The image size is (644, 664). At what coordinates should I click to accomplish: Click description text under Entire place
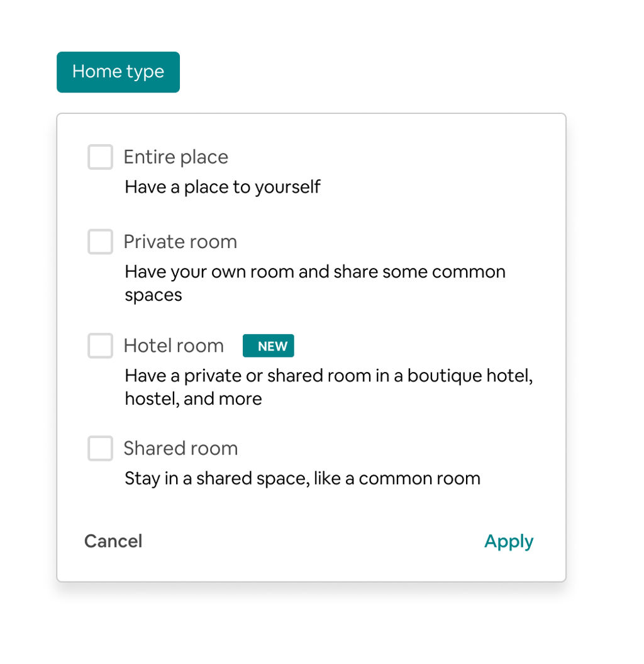click(222, 186)
